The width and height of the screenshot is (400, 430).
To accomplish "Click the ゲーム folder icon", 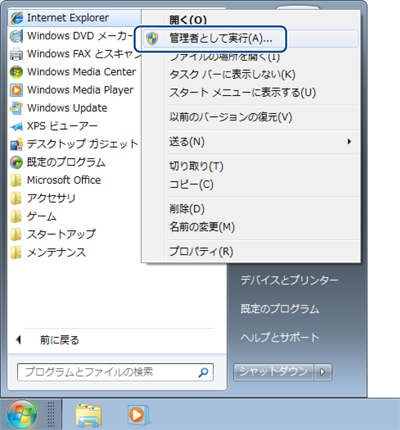I will pyautogui.click(x=16, y=216).
